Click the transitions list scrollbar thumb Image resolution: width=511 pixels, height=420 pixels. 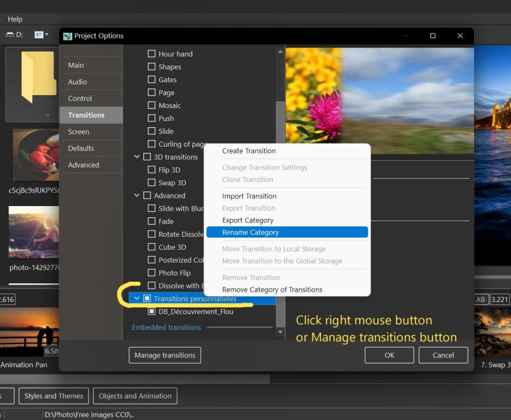[x=280, y=213]
